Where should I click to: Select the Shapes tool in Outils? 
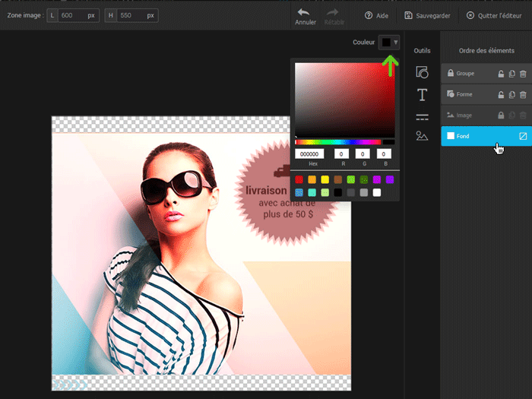422,72
